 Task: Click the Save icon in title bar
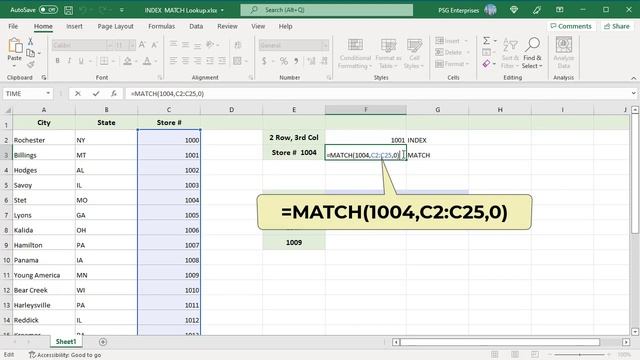pyautogui.click(x=69, y=10)
